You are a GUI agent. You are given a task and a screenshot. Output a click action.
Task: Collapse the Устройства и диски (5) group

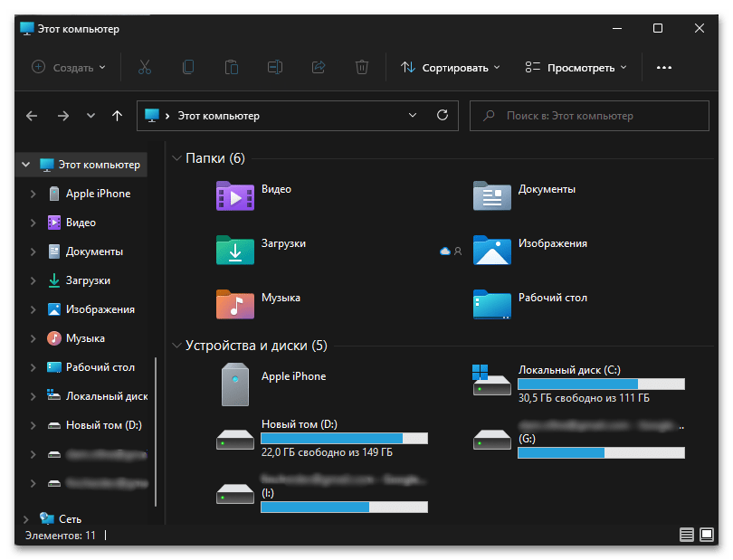(176, 346)
